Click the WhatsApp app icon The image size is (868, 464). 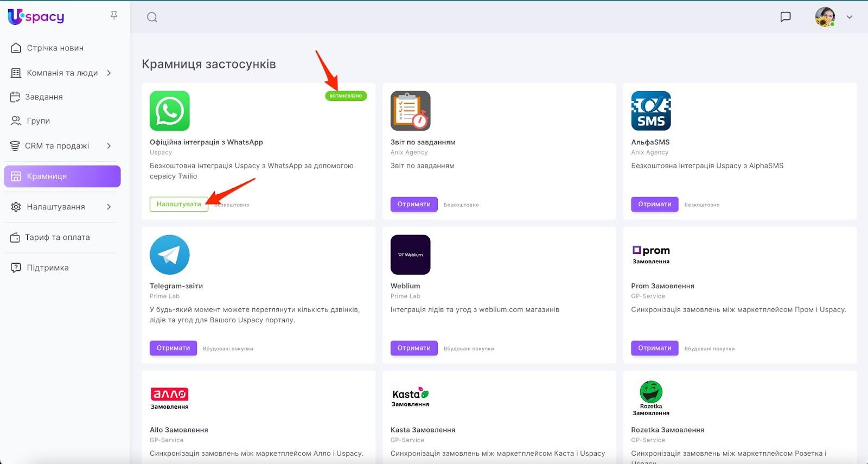[170, 111]
